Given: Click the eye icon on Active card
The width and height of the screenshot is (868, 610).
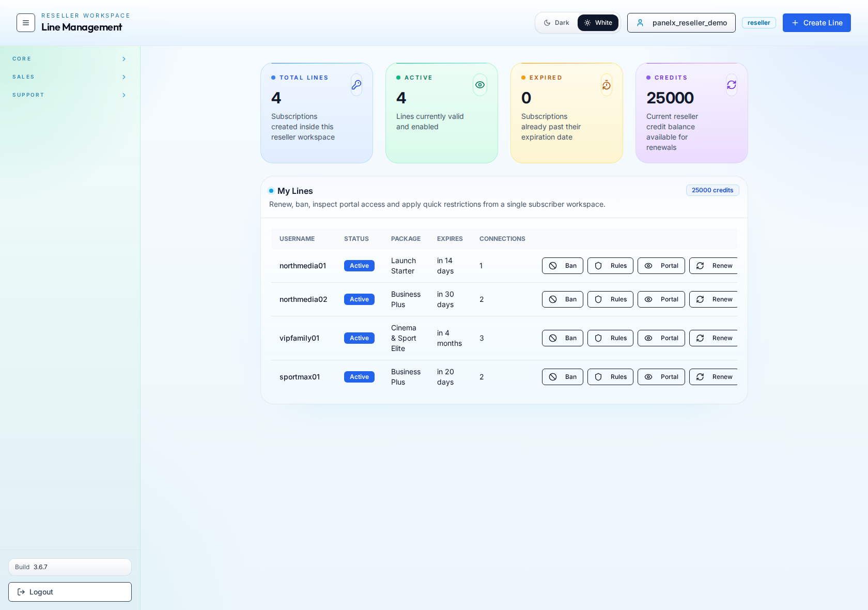Looking at the screenshot, I should coord(479,85).
